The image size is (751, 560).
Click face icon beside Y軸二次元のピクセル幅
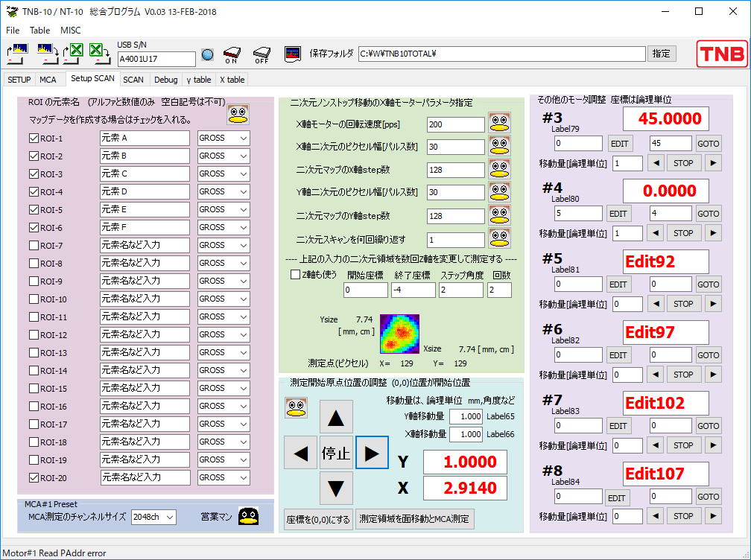pos(499,191)
